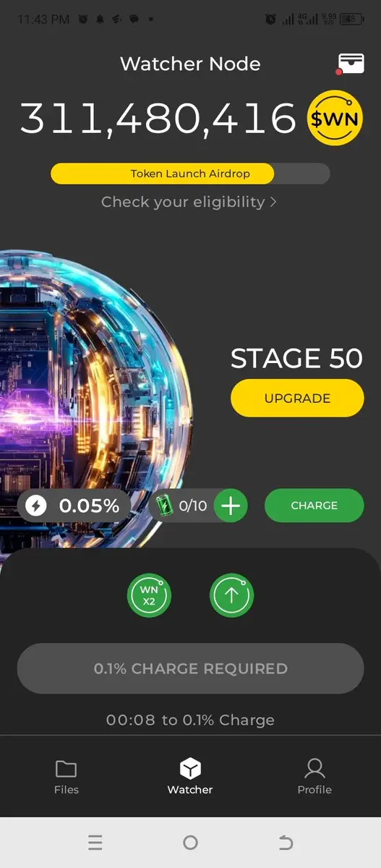The image size is (381, 868).
Task: Tap the Token Launch Airdrop progress bar
Action: [190, 174]
